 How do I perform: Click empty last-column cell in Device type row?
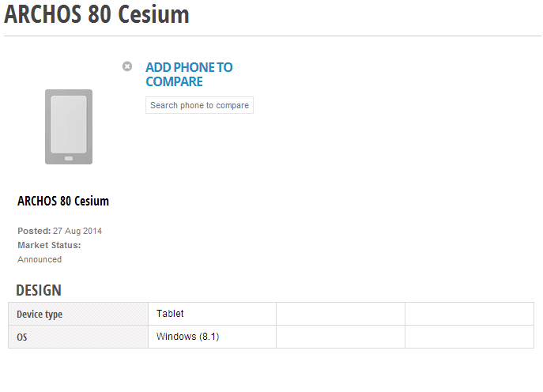click(x=469, y=314)
